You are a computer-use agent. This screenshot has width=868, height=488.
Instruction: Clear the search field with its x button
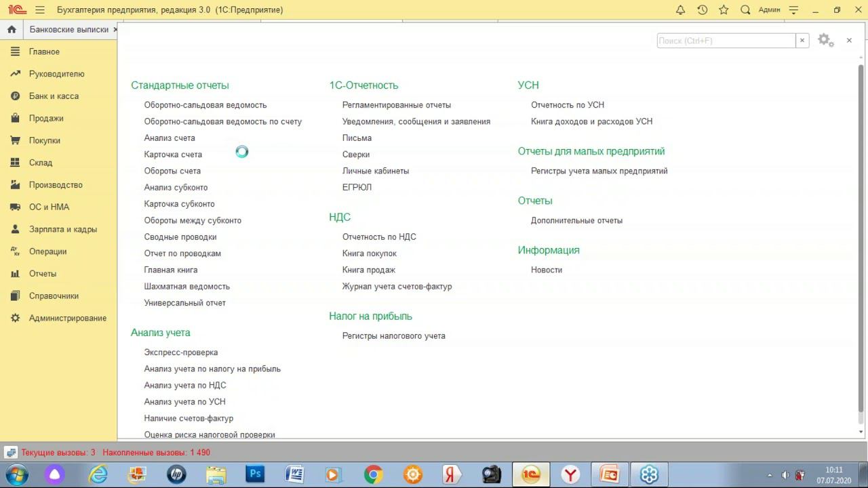(x=802, y=41)
